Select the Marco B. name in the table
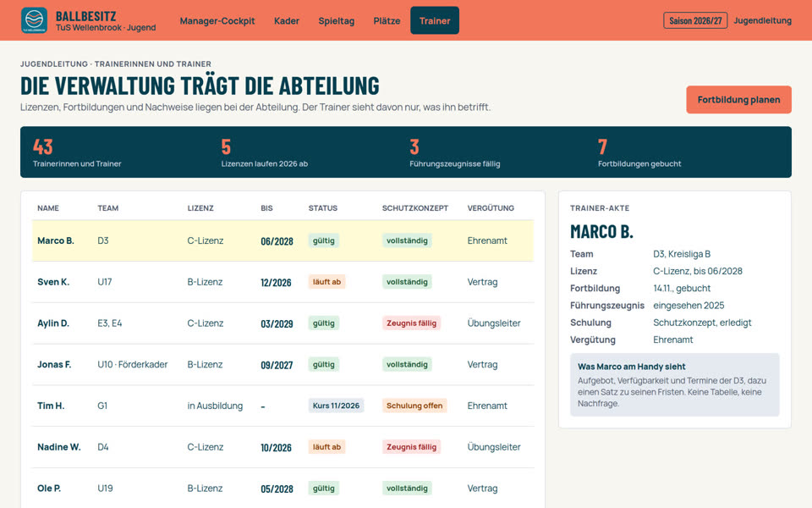The height and width of the screenshot is (508, 812). (x=56, y=240)
